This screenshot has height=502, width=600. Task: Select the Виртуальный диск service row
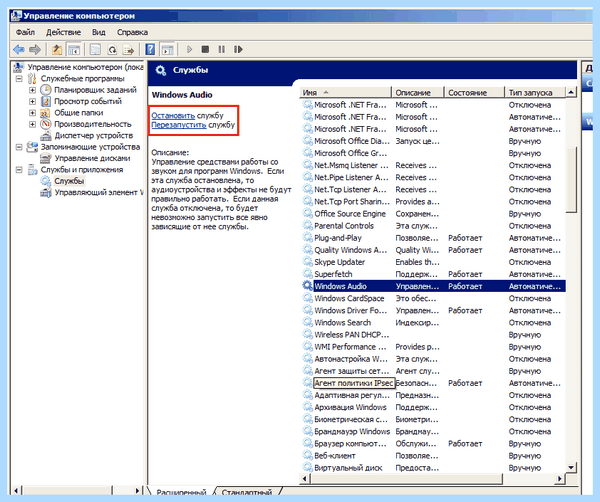434,468
